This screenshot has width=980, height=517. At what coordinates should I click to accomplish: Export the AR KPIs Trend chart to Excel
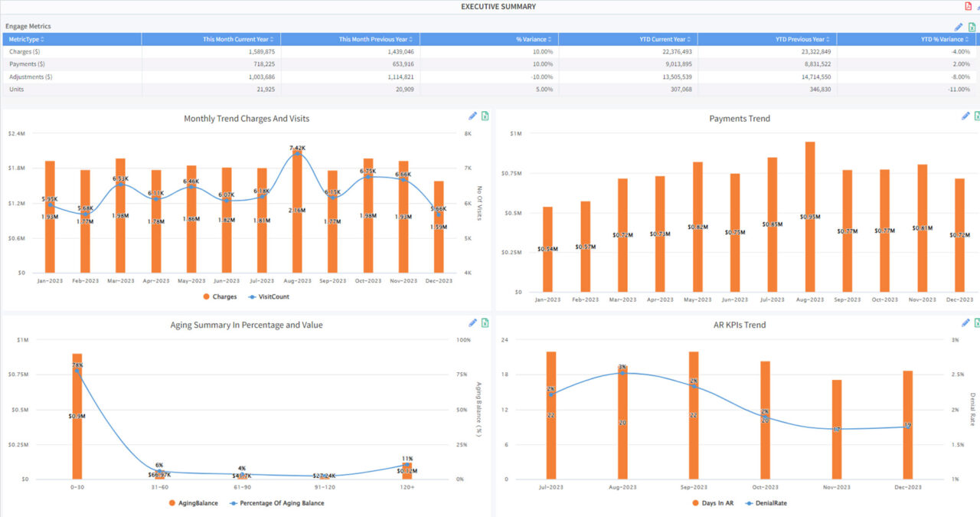pos(978,322)
